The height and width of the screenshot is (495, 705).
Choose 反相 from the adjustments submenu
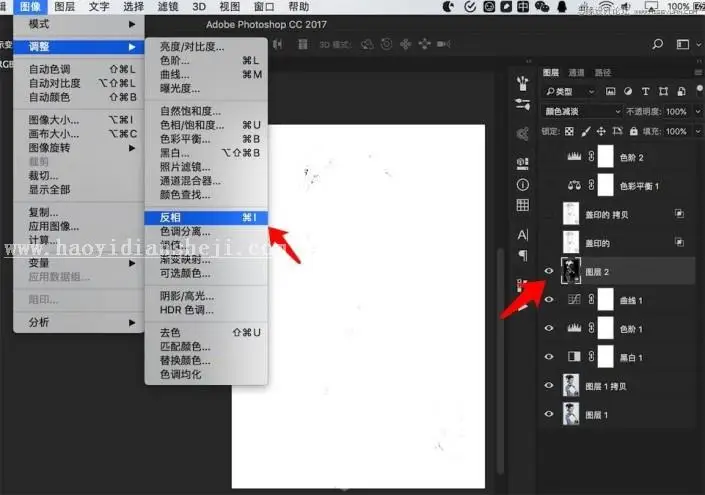pyautogui.click(x=206, y=218)
